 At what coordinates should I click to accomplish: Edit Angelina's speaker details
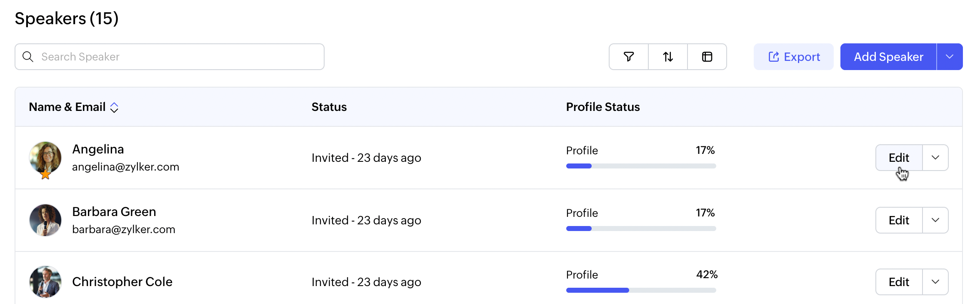899,158
